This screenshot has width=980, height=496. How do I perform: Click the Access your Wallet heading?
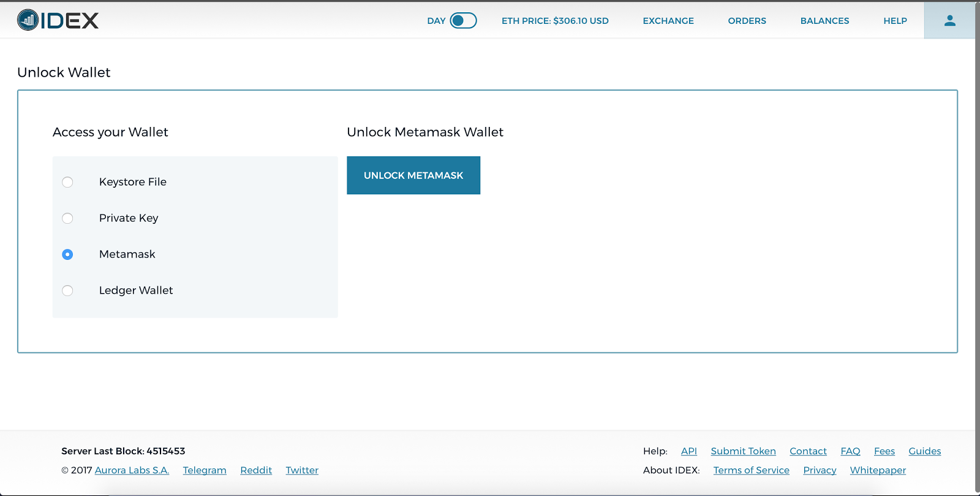pyautogui.click(x=110, y=132)
